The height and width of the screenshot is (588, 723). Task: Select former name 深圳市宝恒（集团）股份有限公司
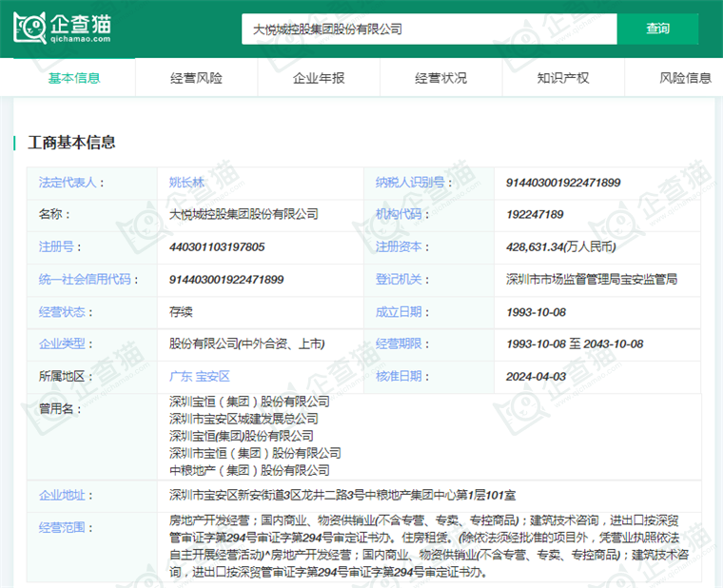255,453
